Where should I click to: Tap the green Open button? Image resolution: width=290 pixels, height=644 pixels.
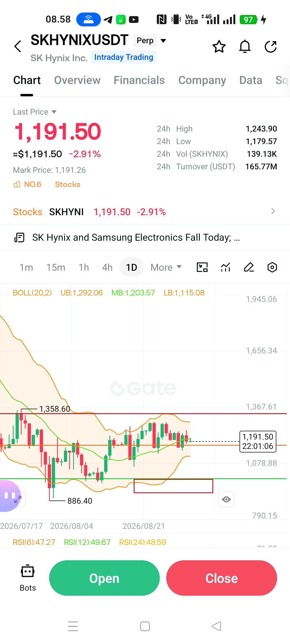104,578
